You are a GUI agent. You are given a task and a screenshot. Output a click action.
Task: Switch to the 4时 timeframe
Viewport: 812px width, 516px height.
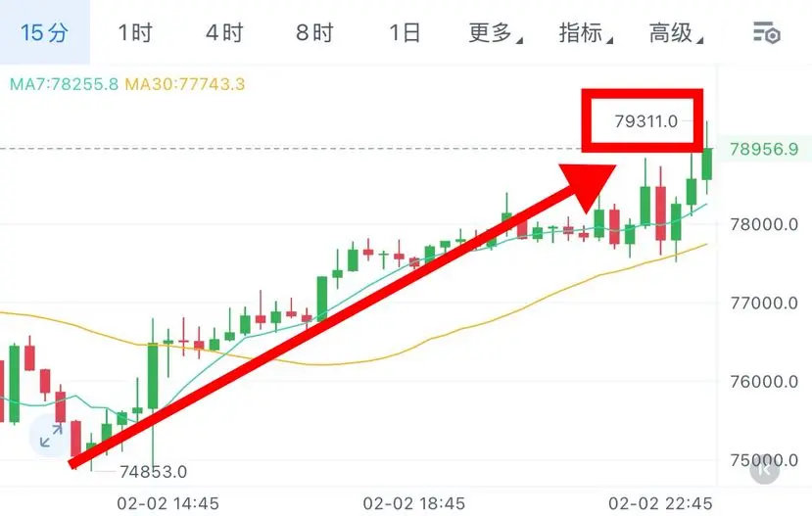point(224,33)
